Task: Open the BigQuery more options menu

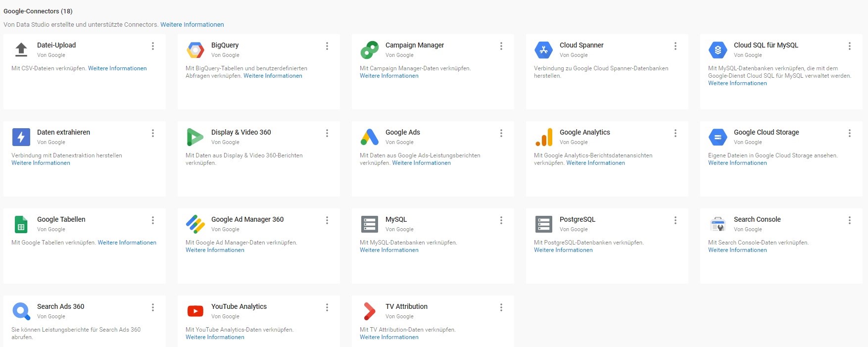Action: point(327,46)
